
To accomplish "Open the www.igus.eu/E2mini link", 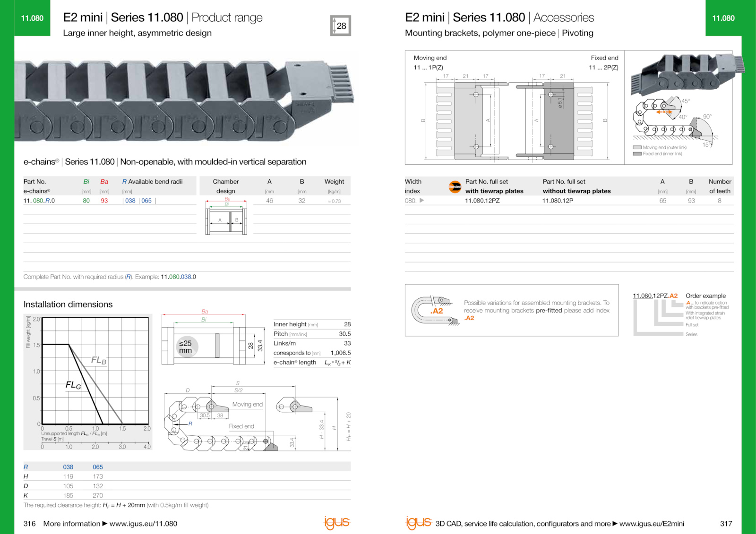I will (x=652, y=524).
